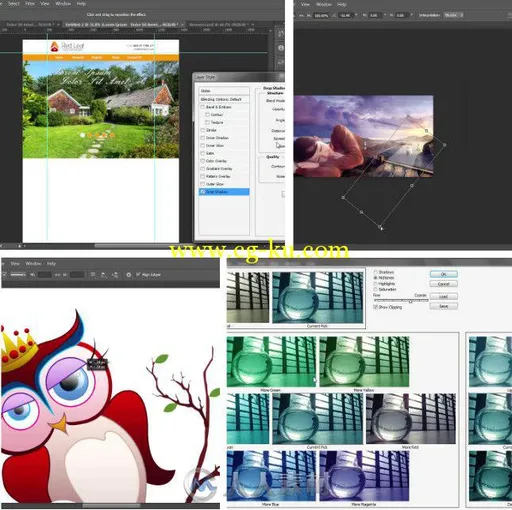This screenshot has height=510, width=512.
Task: Open View menu in the owl illustration window
Action: click(x=15, y=264)
